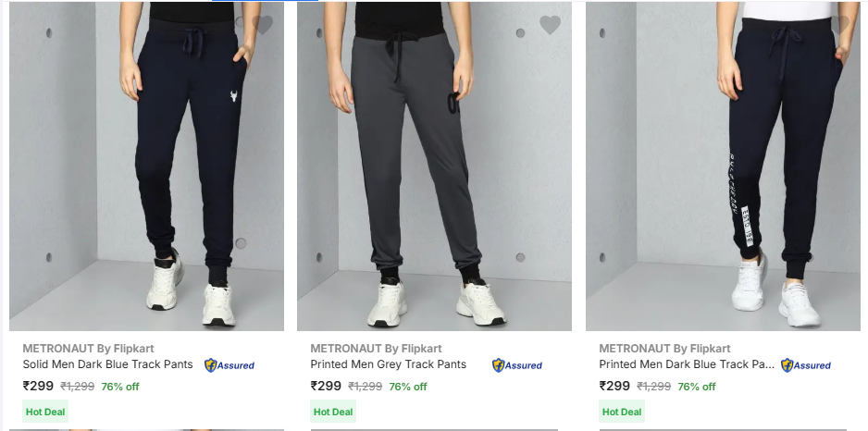Open Printed Men Dark Blue Track Pants title
This screenshot has width=868, height=431.
[687, 364]
